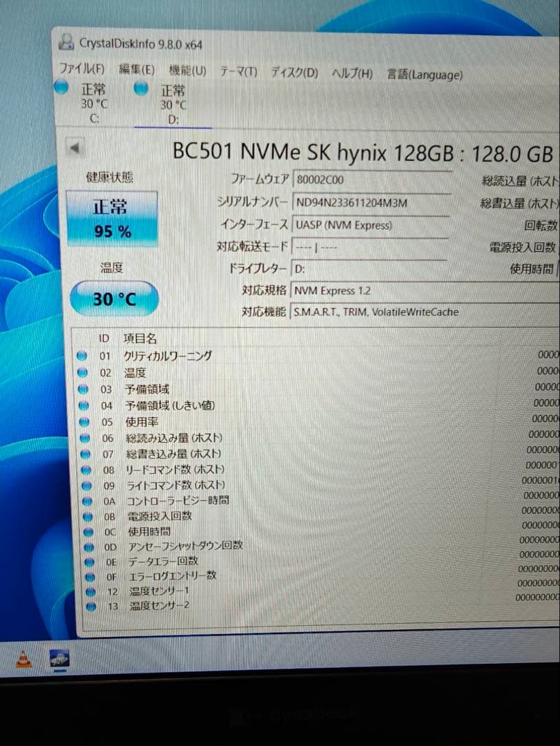Screen dimensions: 560x746
Task: Select row 03 予備領域
Action: point(318,389)
